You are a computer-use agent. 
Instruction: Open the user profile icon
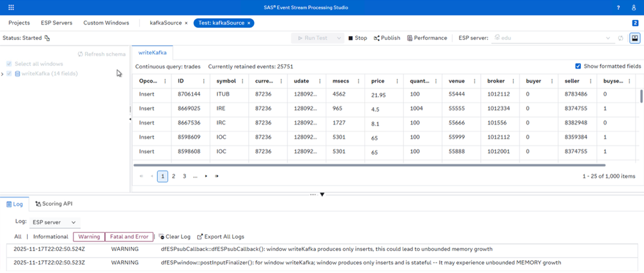633,8
